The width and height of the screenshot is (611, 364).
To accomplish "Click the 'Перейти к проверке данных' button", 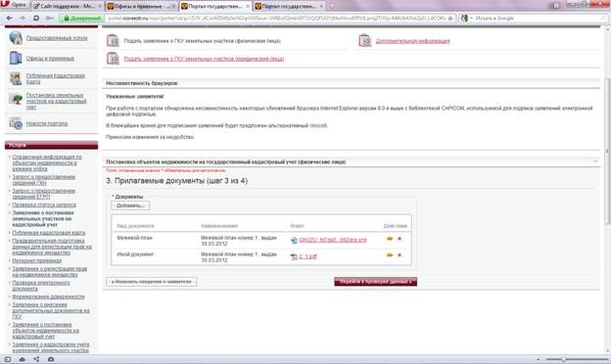I will pyautogui.click(x=376, y=282).
